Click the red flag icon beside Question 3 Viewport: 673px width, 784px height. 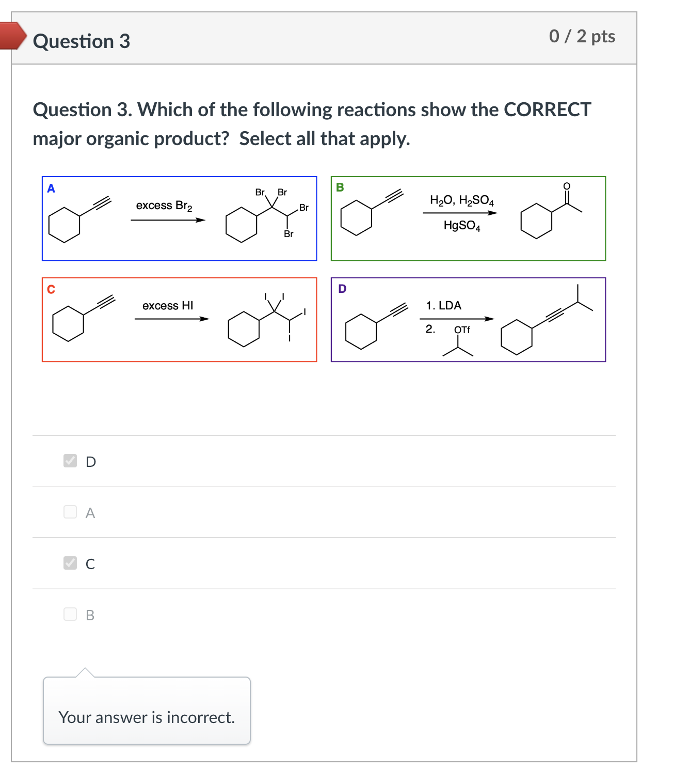click(x=13, y=36)
